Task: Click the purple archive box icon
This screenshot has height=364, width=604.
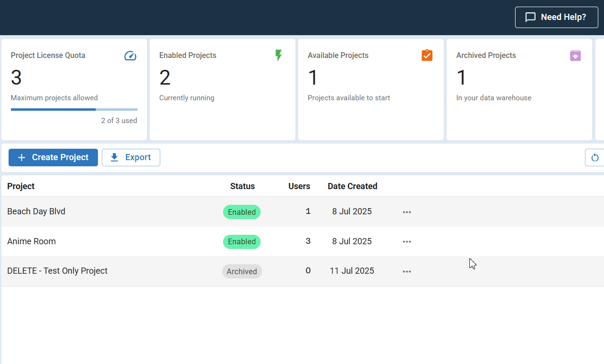Action: click(575, 56)
